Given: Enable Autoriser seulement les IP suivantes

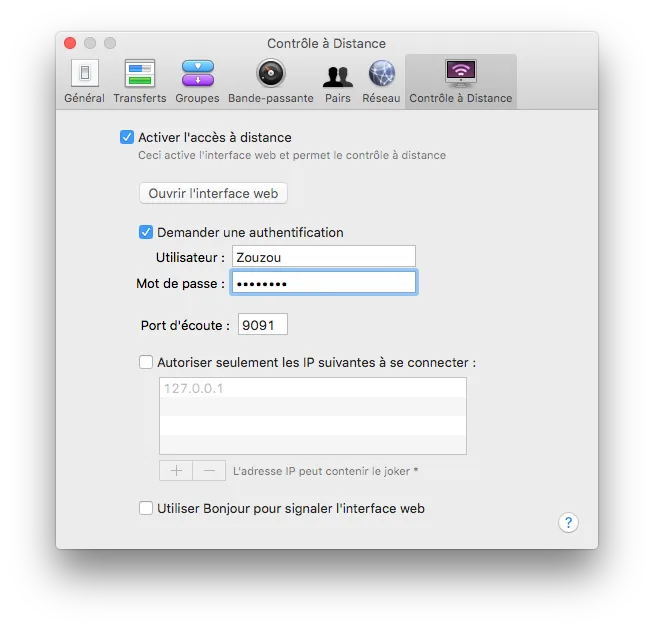Looking at the screenshot, I should [146, 362].
